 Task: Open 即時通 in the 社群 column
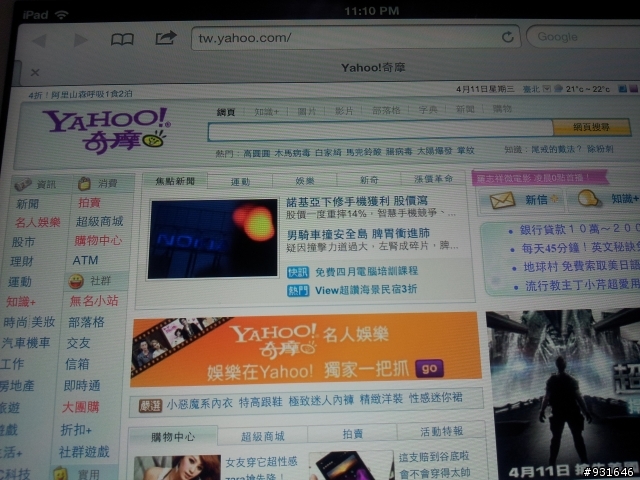point(82,385)
